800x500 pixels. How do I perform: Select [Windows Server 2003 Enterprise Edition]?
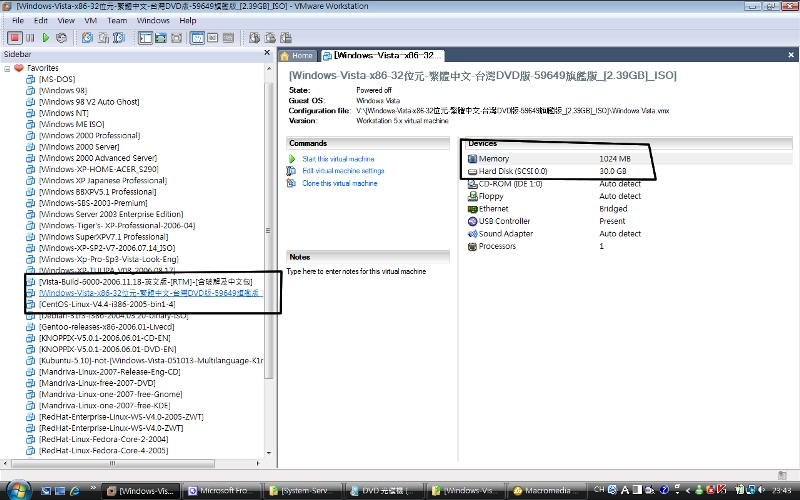point(111,214)
